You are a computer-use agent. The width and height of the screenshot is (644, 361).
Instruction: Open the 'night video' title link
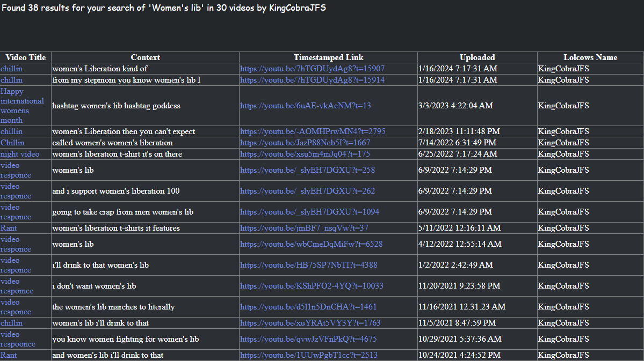pyautogui.click(x=20, y=154)
